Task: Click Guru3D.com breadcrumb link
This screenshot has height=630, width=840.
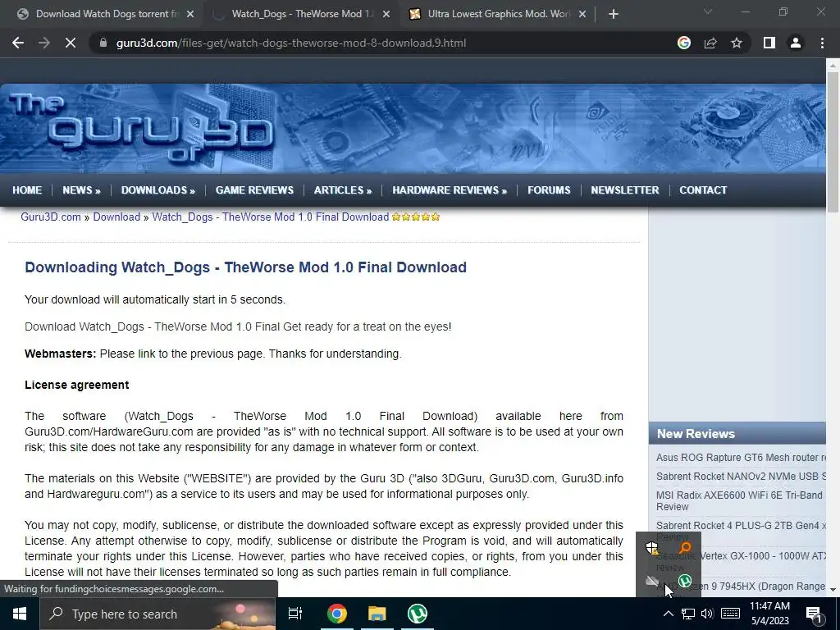Action: pos(50,217)
